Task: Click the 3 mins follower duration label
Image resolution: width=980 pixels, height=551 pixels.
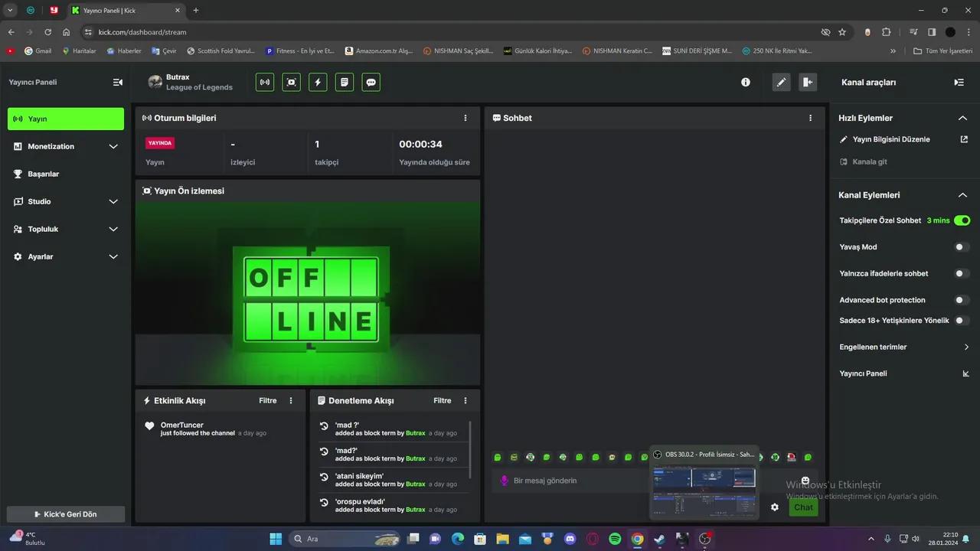Action: tap(938, 220)
